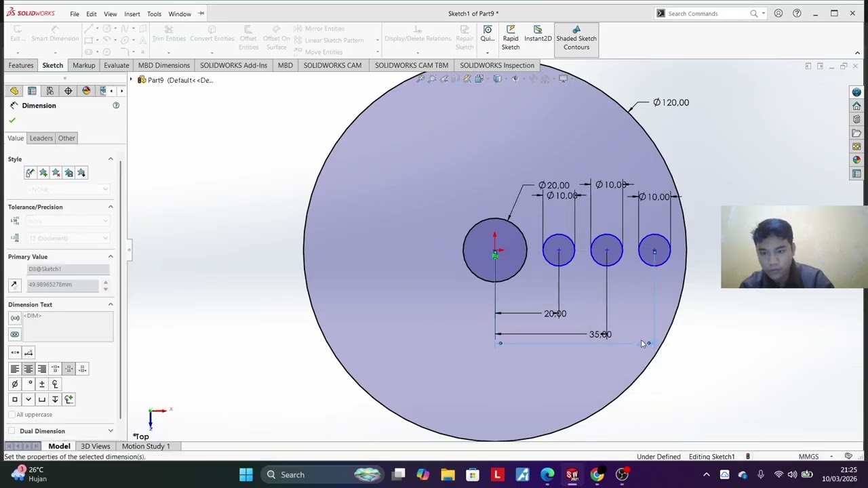Collapse the Tolerance/Precision section
The height and width of the screenshot is (488, 868).
click(111, 207)
